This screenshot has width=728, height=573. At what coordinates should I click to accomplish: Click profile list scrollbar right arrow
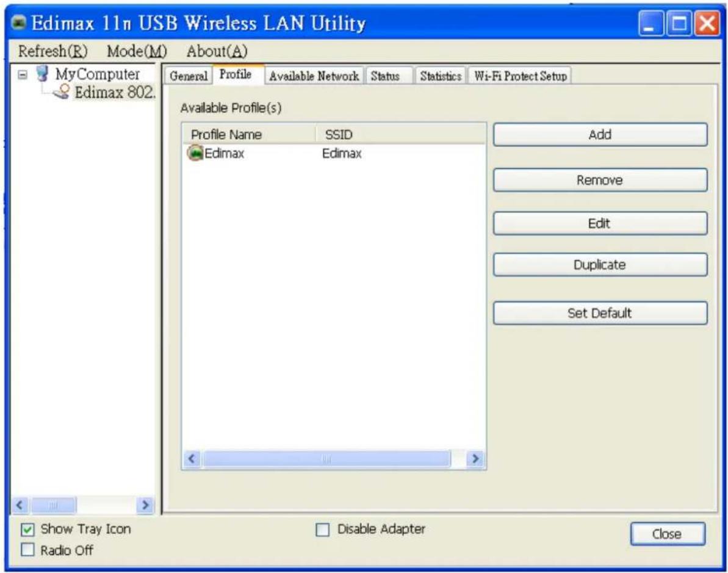point(475,459)
